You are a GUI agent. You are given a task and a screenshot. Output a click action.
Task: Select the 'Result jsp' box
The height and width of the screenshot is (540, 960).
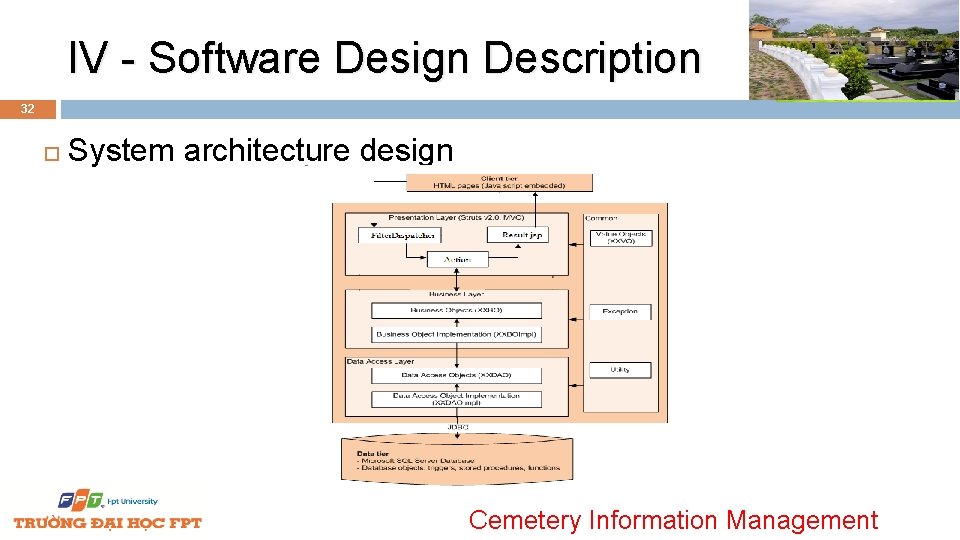coord(518,235)
